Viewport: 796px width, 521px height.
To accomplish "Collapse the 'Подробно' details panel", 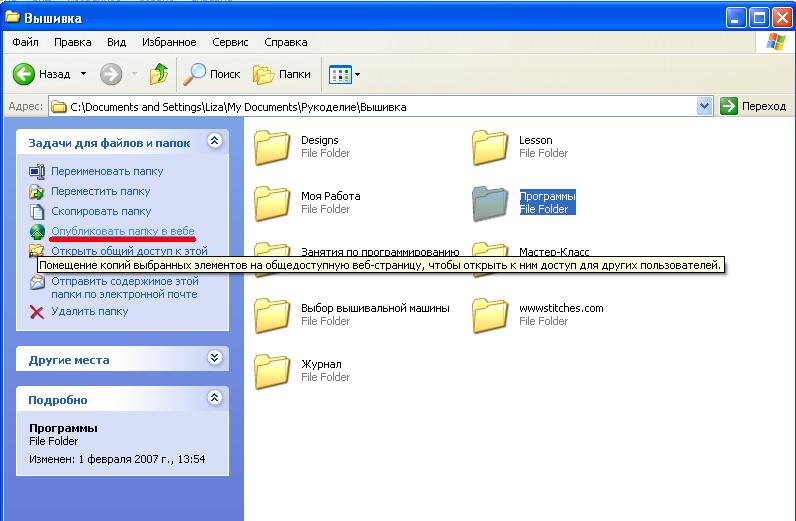I will pyautogui.click(x=214, y=399).
